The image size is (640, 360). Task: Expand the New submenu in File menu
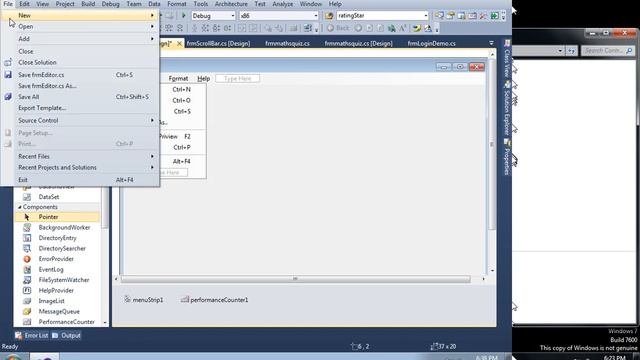coord(80,15)
